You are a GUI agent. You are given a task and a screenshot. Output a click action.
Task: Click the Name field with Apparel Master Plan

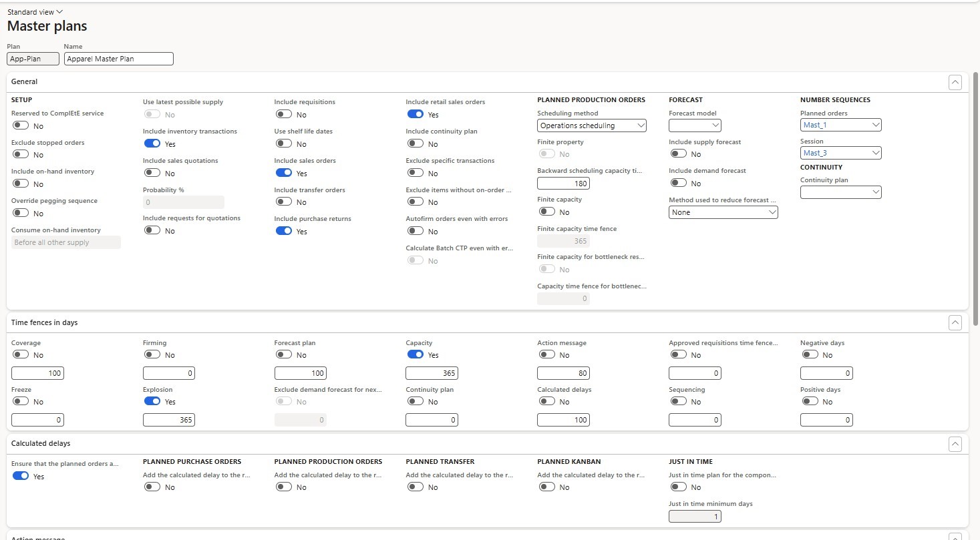tap(118, 59)
